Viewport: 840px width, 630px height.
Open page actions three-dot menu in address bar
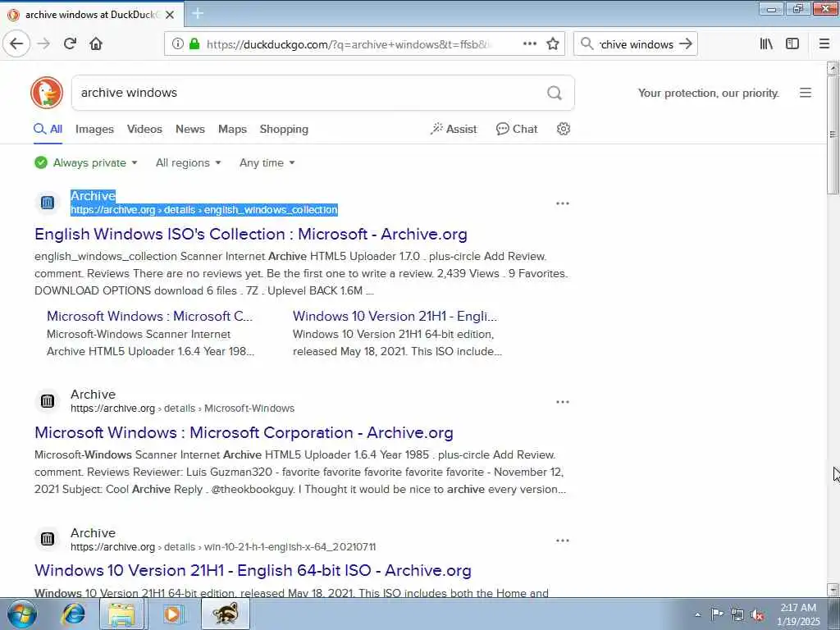pos(529,43)
